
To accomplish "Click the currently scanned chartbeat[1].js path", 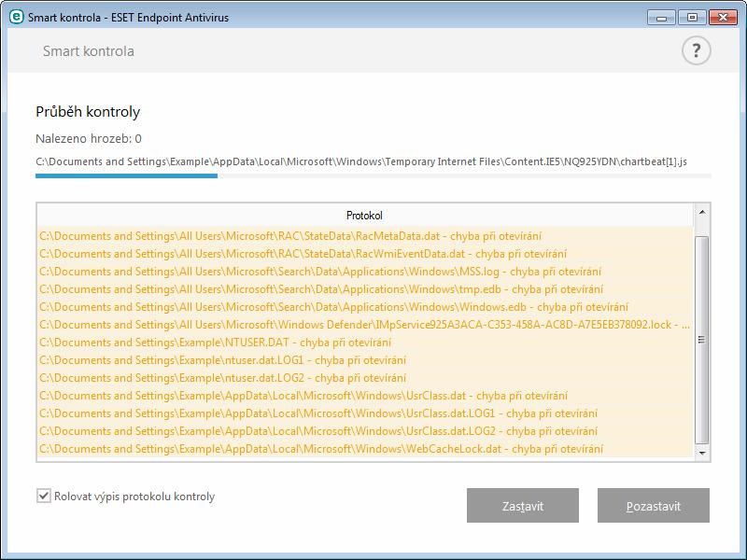I will (361, 161).
